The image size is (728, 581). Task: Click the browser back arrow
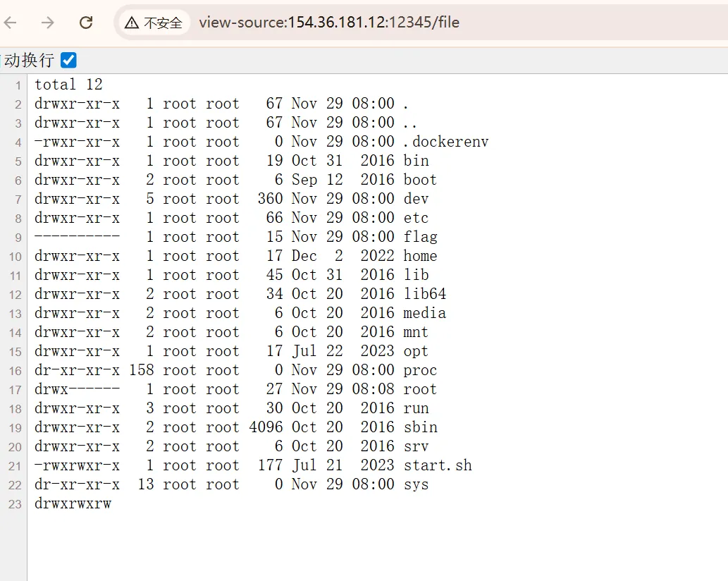tap(10, 23)
